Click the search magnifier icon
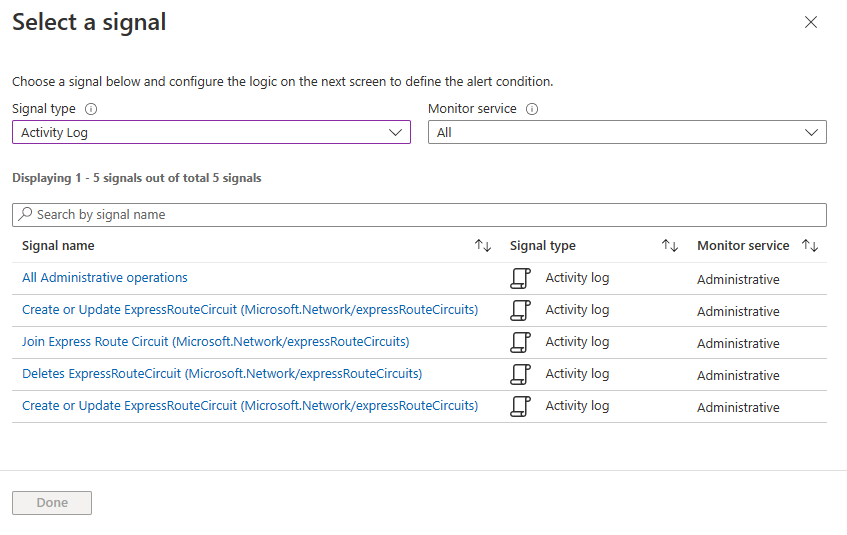The width and height of the screenshot is (847, 535). click(x=25, y=215)
